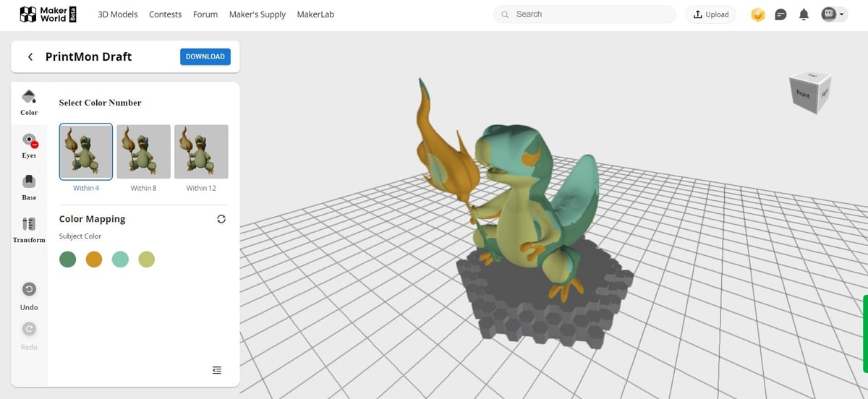Click the Redo icon
The height and width of the screenshot is (399, 868).
pyautogui.click(x=29, y=329)
